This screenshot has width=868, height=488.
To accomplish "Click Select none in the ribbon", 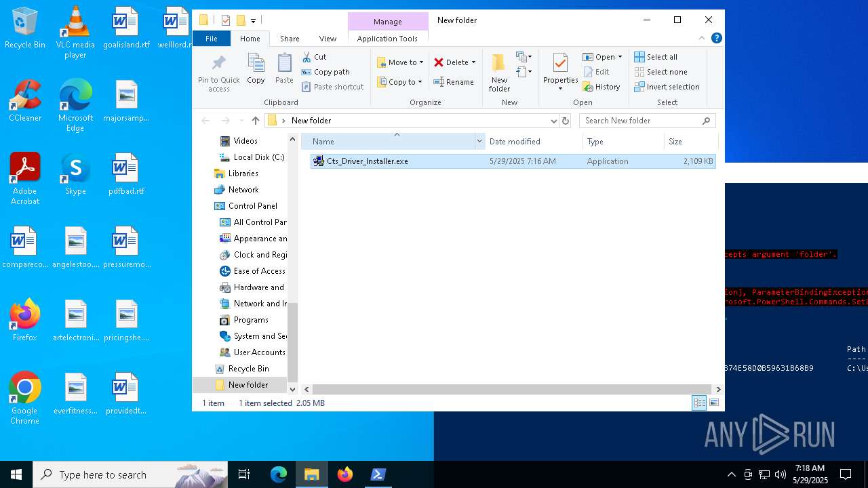I will click(x=661, y=72).
